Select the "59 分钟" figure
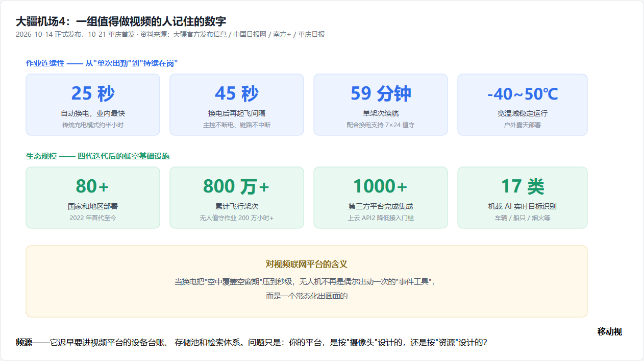This screenshot has width=644, height=361. pos(381,93)
